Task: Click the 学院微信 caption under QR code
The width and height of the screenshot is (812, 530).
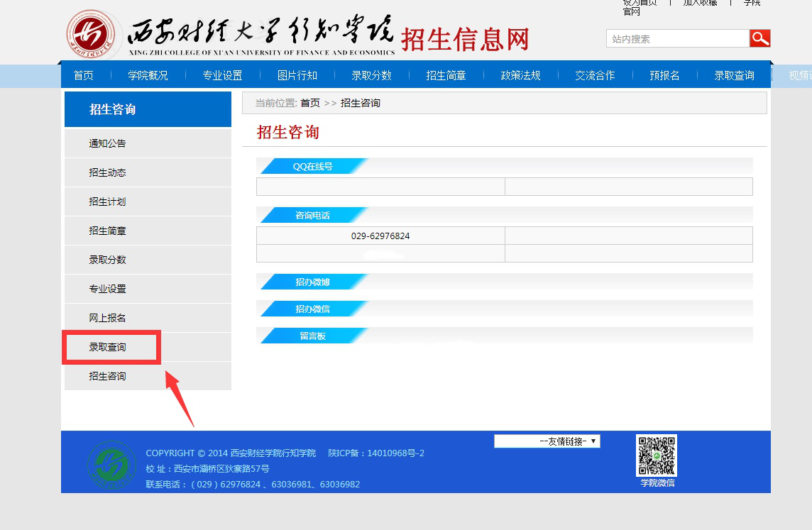Action: point(657,483)
